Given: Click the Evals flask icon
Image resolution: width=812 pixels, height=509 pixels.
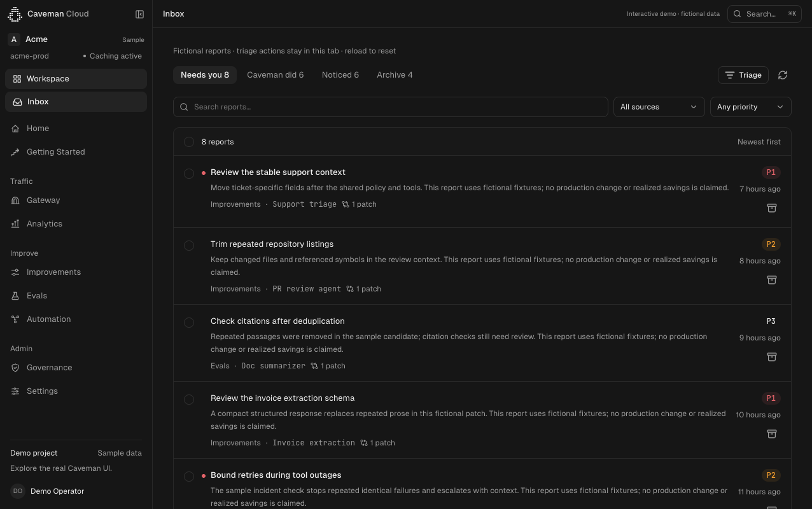Looking at the screenshot, I should 15,296.
